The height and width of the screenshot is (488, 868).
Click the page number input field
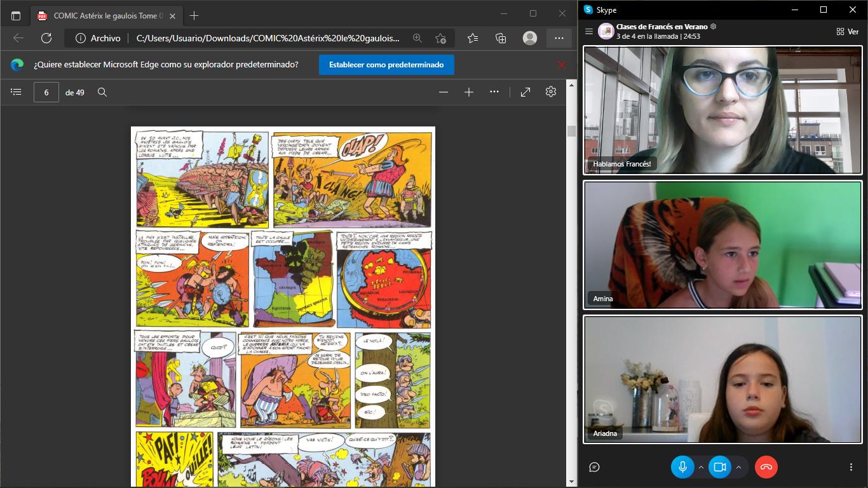coord(46,92)
